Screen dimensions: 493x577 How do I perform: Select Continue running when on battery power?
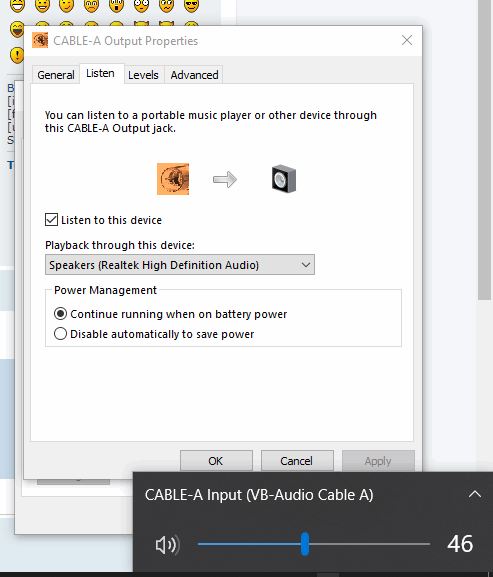coord(60,314)
